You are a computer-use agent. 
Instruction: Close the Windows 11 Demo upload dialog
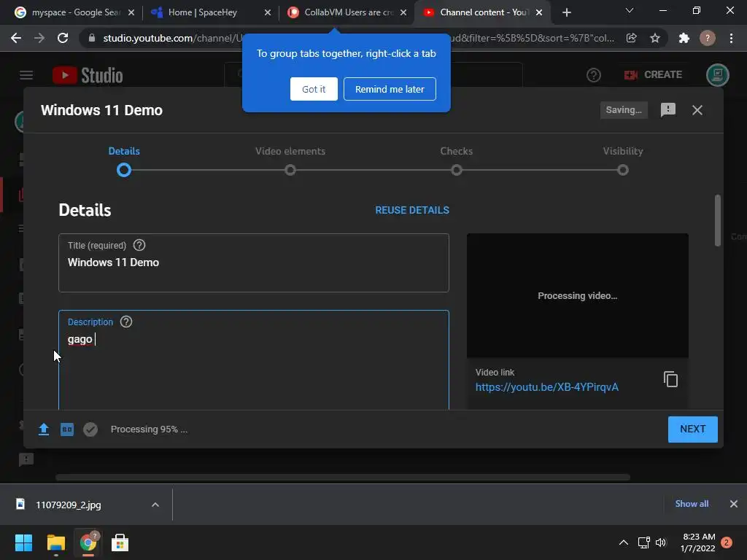point(697,110)
